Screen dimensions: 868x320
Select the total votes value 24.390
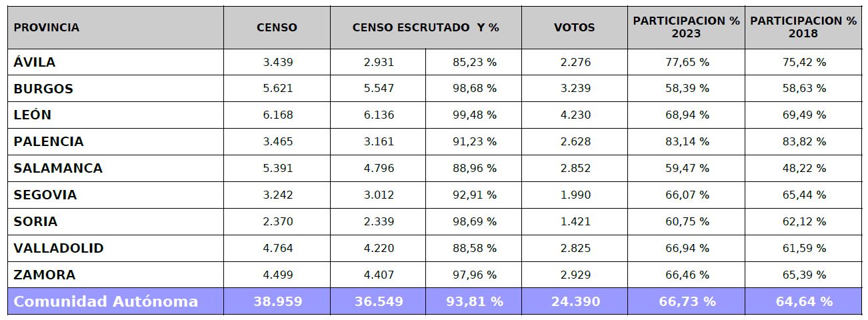(575, 301)
